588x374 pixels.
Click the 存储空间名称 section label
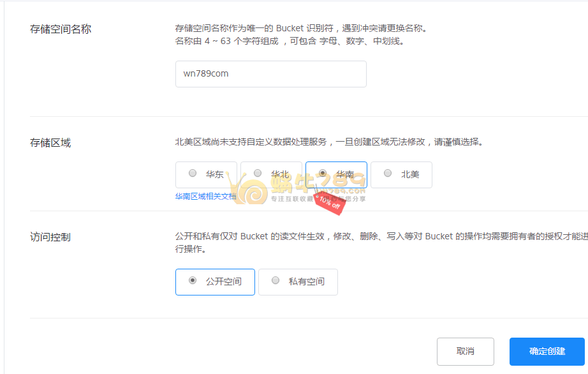61,29
